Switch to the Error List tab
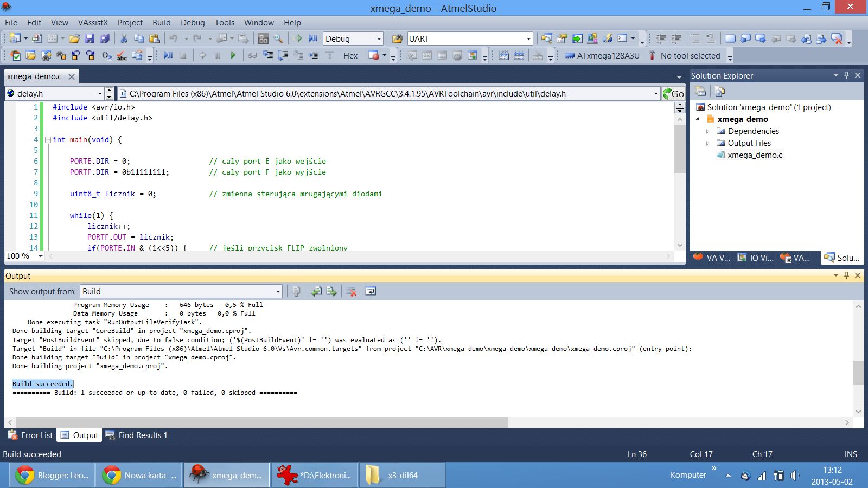 coord(30,435)
